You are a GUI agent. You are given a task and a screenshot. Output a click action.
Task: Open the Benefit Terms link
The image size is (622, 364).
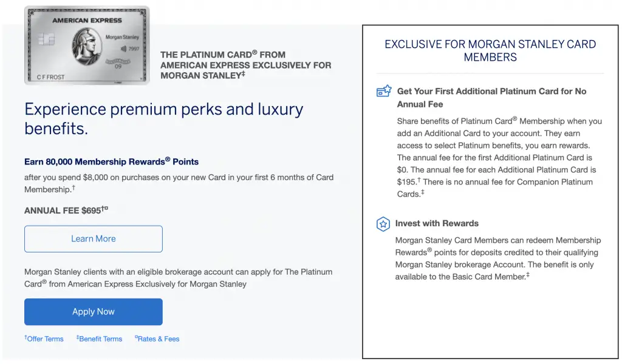click(100, 339)
